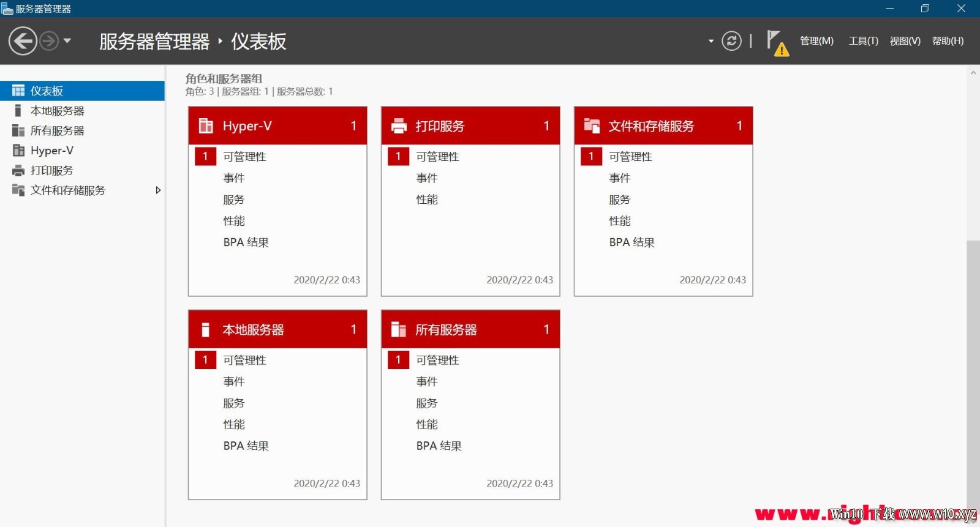The image size is (980, 527).
Task: Open the 视图(V) menu
Action: (x=905, y=41)
